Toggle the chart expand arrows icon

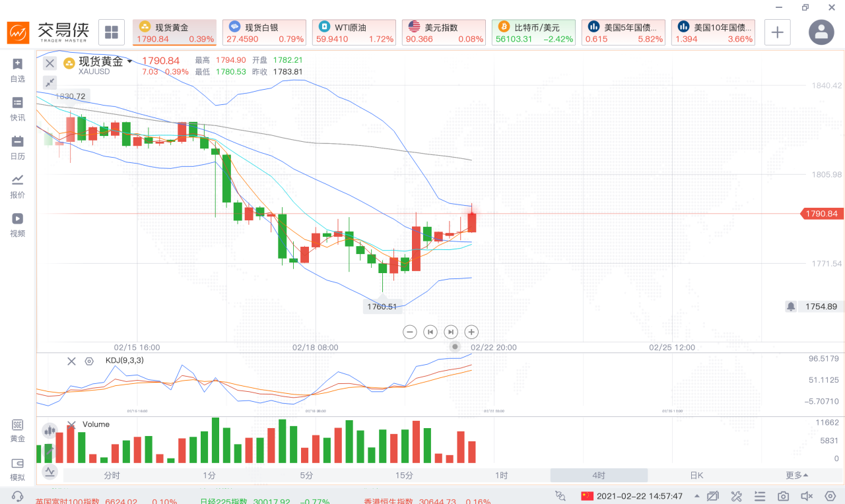50,82
